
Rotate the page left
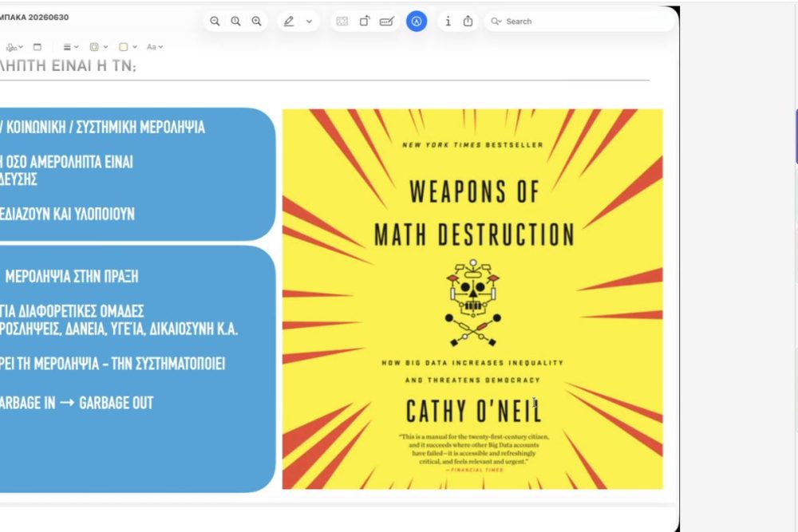365,22
